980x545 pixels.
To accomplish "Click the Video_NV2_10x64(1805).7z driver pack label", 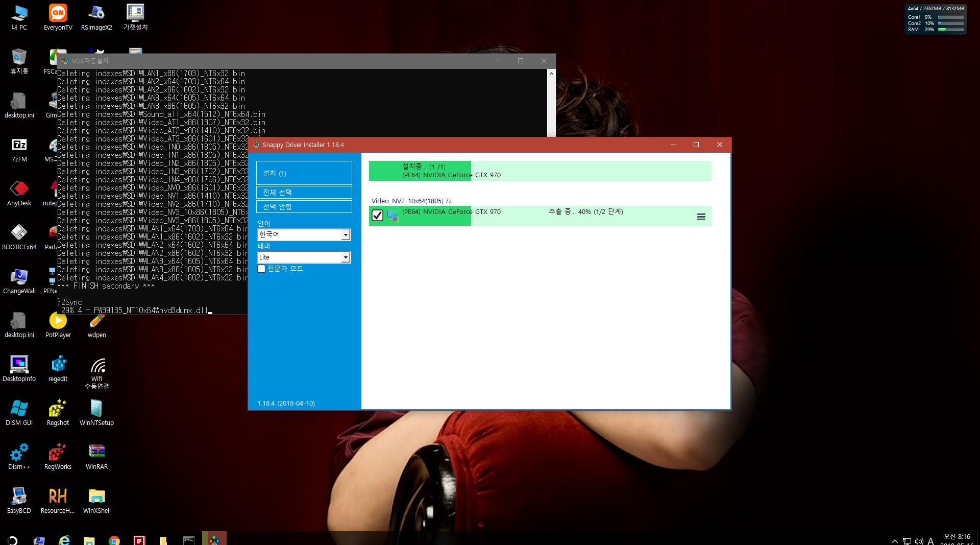I will point(411,201).
